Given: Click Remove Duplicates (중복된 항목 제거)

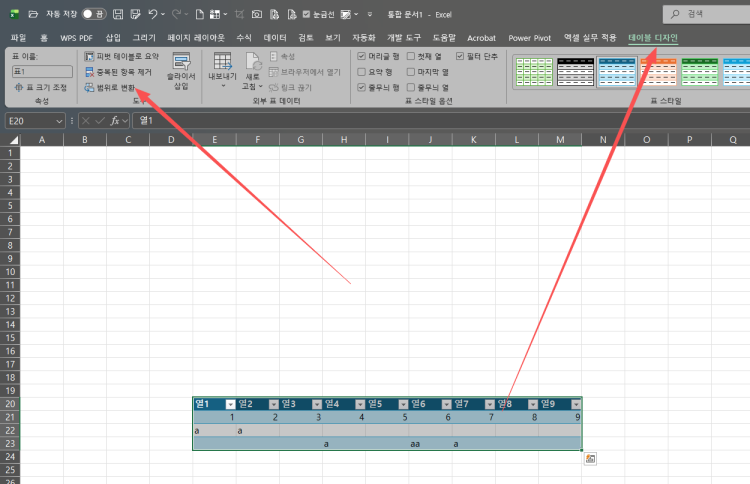Looking at the screenshot, I should [x=120, y=72].
